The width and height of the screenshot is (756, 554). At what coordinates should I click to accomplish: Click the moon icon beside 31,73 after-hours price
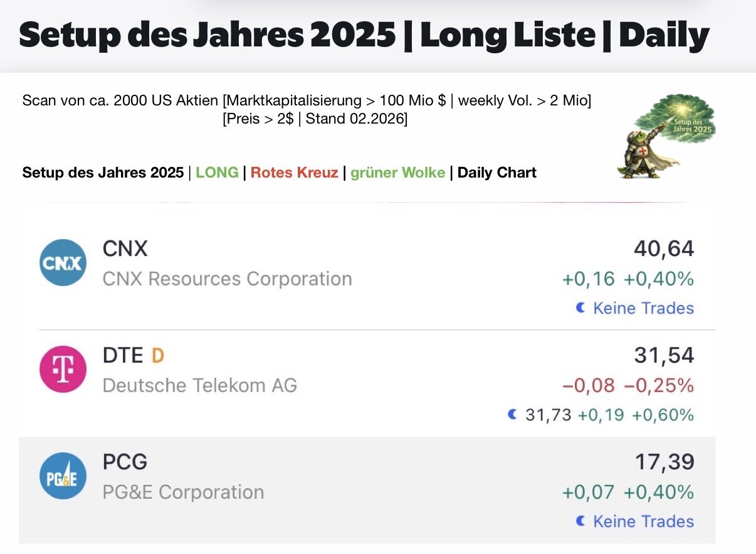tap(513, 415)
